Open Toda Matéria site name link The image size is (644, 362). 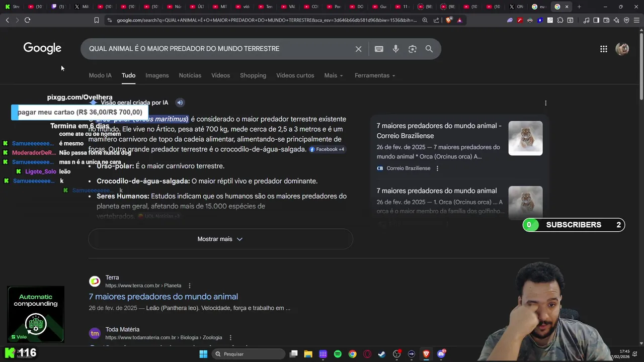(x=122, y=330)
